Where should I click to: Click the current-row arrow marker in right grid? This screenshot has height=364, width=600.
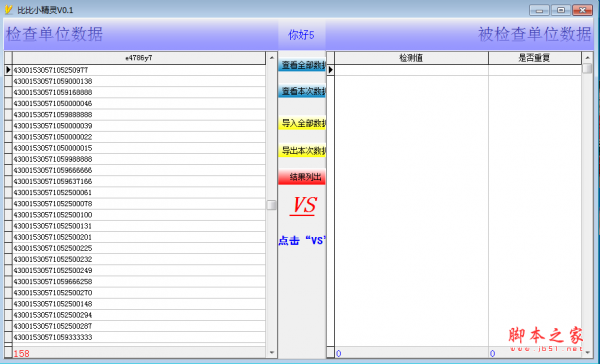click(331, 70)
